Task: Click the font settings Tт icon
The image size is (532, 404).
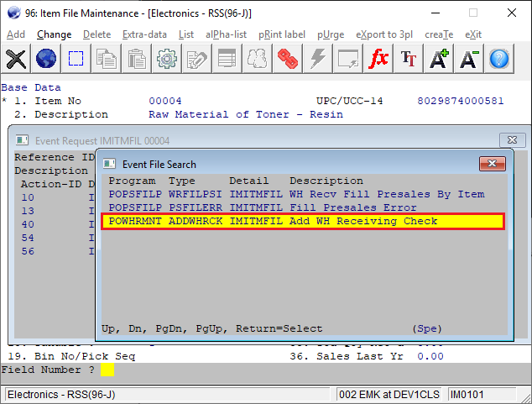Action: 409,59
